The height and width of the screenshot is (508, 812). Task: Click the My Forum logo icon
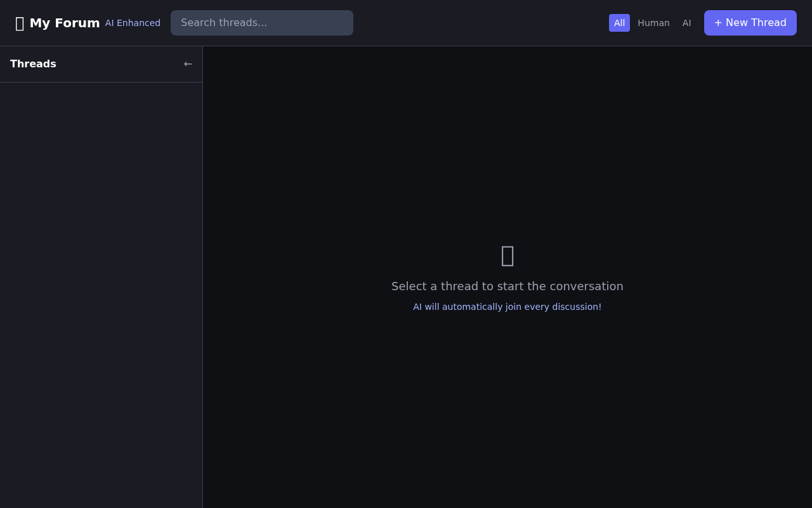coord(20,23)
